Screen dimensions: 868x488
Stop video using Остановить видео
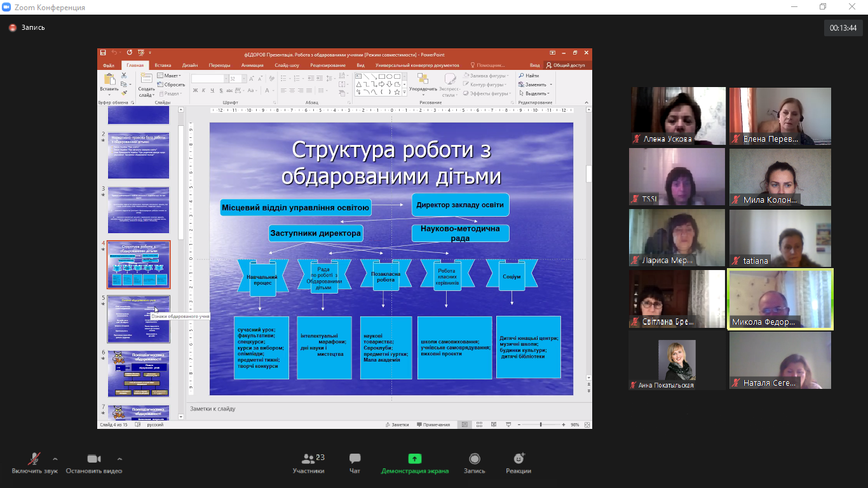tap(93, 463)
